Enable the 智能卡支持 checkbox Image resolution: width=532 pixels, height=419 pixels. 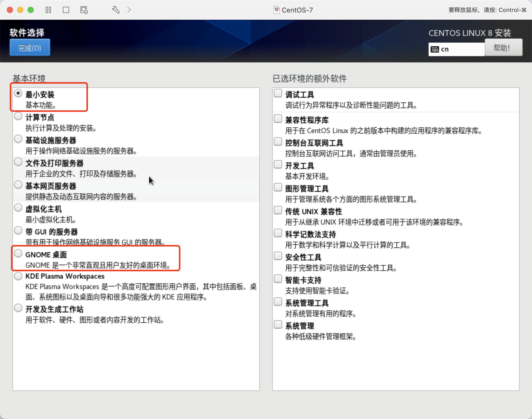point(278,279)
